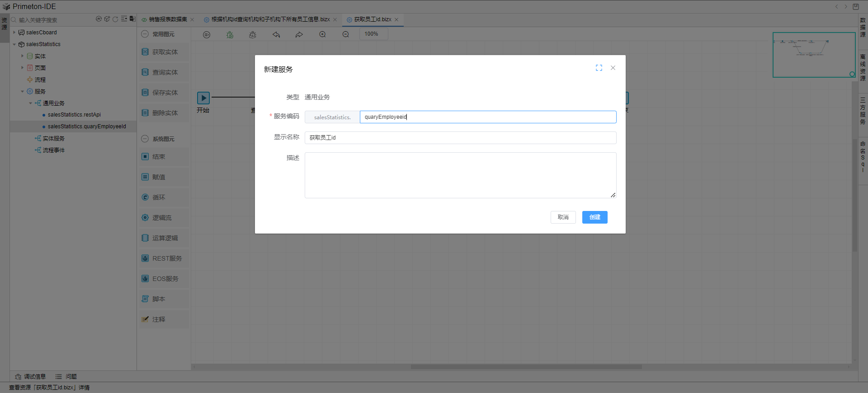Open the 调试信息 bottom panel tab

[x=31, y=376]
